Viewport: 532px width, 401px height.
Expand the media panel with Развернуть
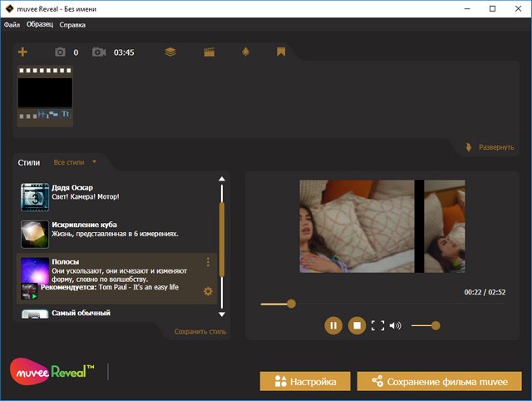pos(490,147)
